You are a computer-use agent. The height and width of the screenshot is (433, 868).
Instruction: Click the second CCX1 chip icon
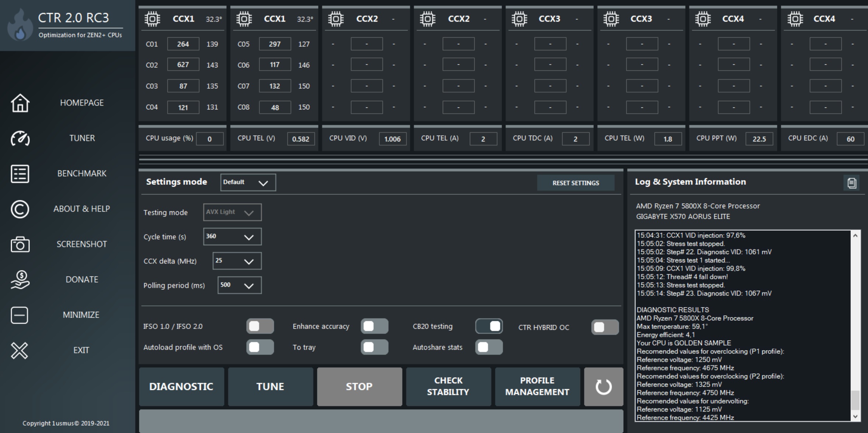click(244, 19)
